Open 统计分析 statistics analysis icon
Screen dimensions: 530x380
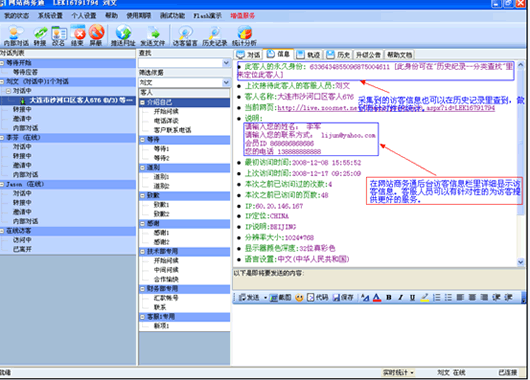[244, 36]
